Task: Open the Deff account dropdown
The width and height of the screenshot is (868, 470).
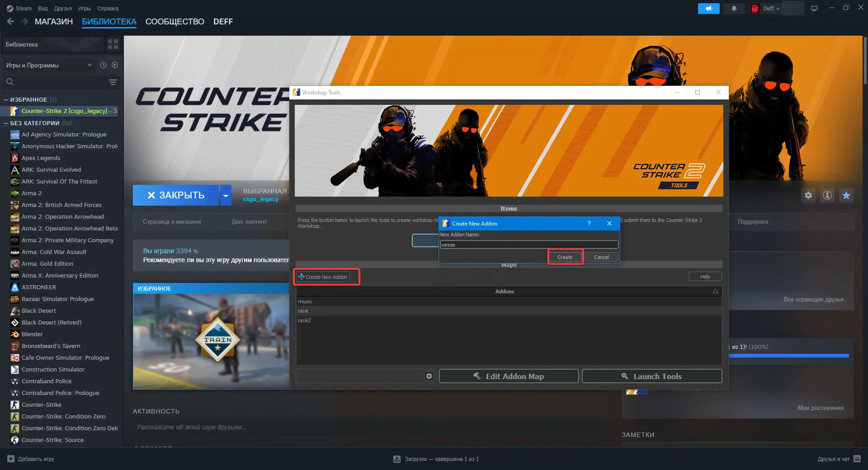Action: tap(772, 8)
